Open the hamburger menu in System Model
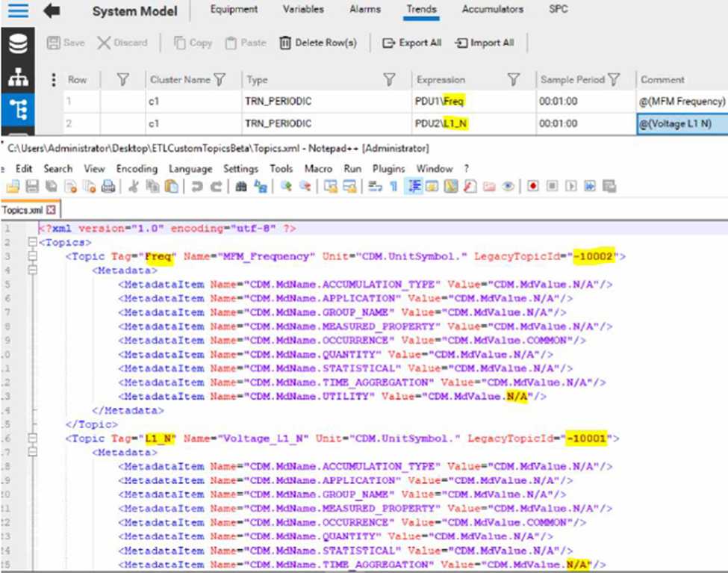This screenshot has width=728, height=573. tap(18, 10)
